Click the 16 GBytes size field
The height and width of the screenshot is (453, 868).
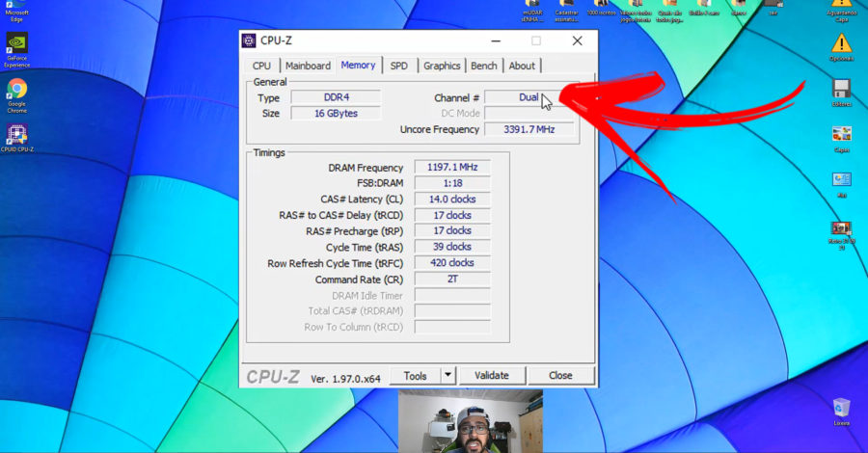coord(336,114)
